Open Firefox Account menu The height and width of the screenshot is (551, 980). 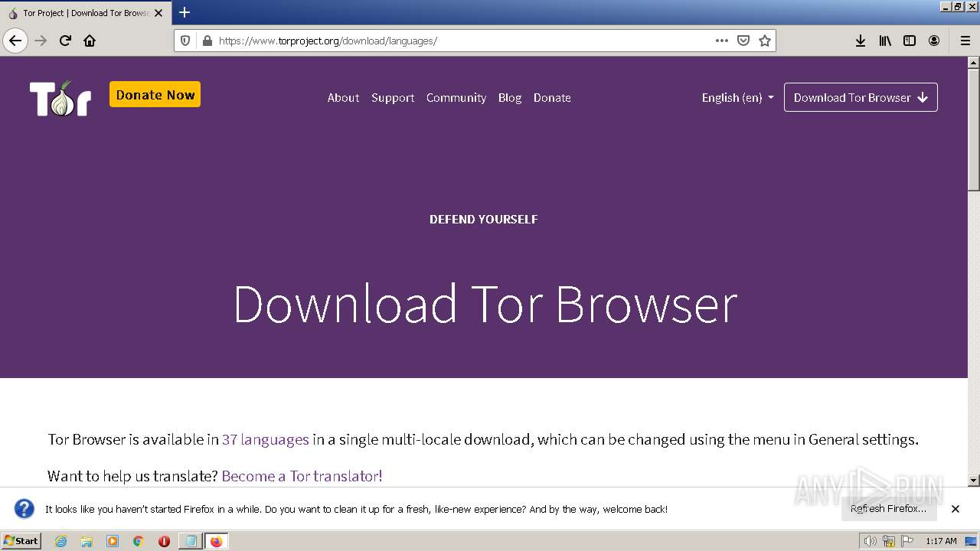click(x=934, y=41)
